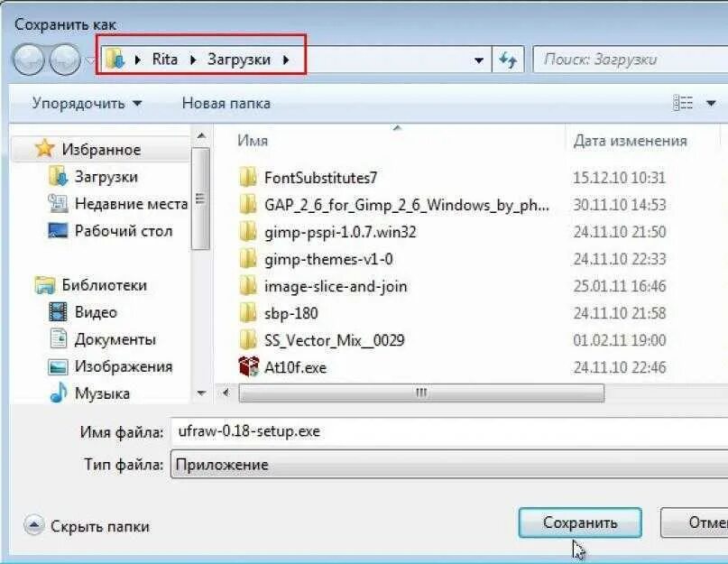728x564 pixels.
Task: Click the Загрузки folder icon in sidebar
Action: [58, 176]
